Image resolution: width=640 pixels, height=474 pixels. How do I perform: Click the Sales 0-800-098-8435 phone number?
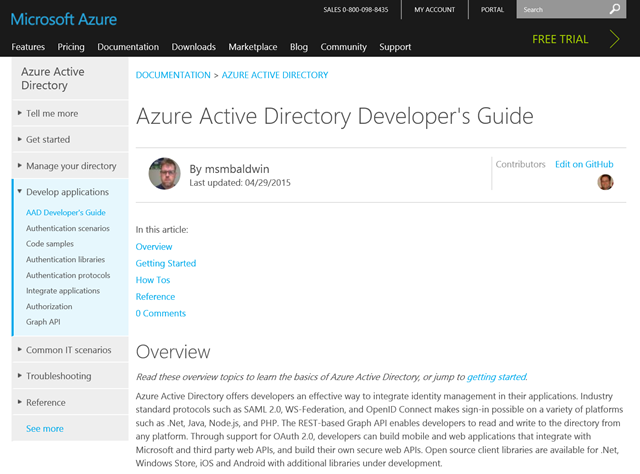coord(356,9)
